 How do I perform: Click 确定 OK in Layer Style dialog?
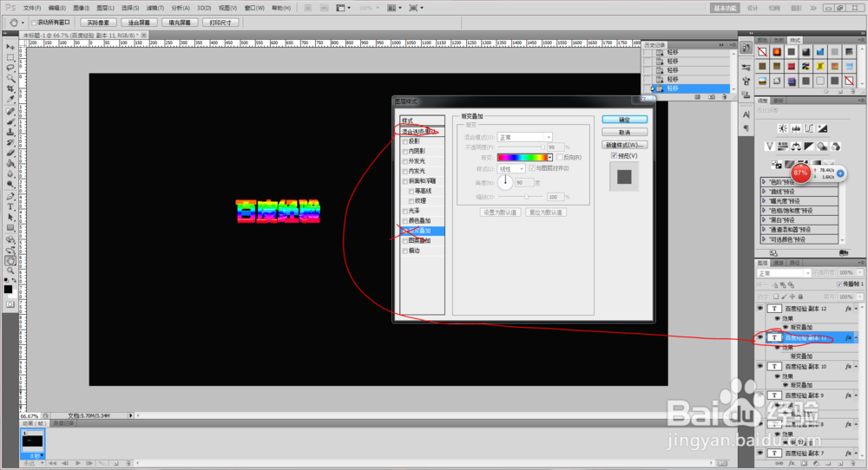pyautogui.click(x=624, y=120)
